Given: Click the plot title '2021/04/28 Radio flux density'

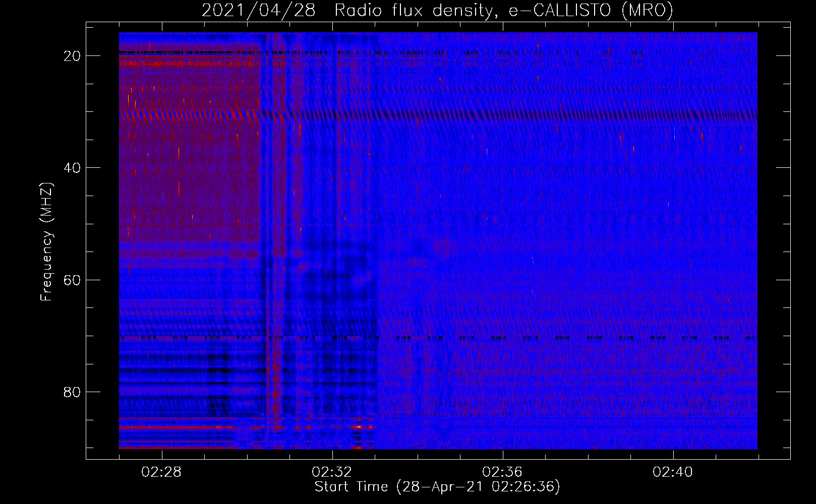Looking at the screenshot, I should point(437,10).
